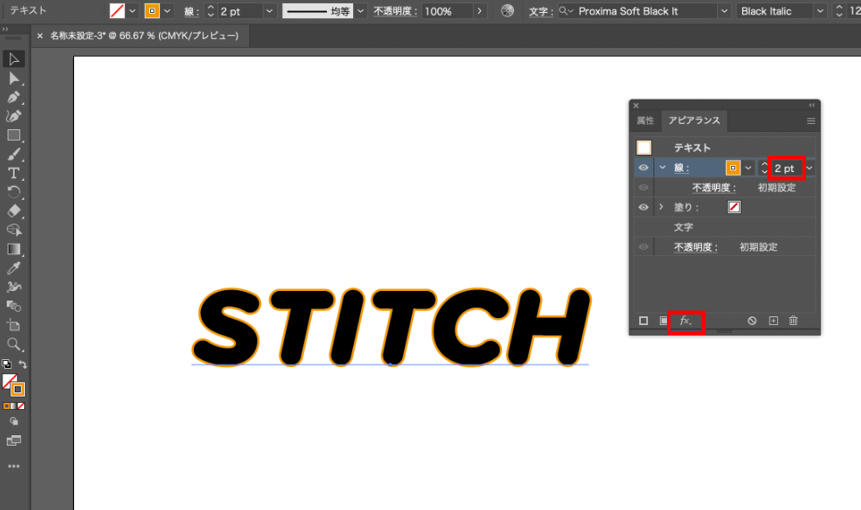This screenshot has width=861, height=510.
Task: Open stroke color dropdown in control bar
Action: tap(167, 11)
